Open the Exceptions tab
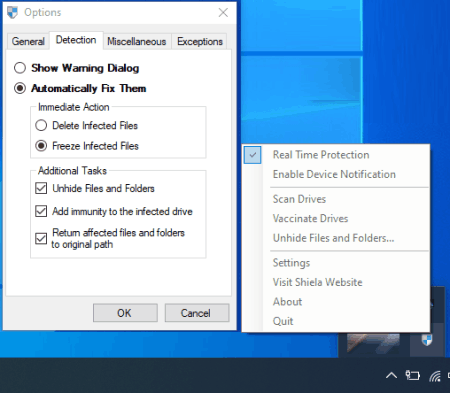Image resolution: width=450 pixels, height=393 pixels. pos(200,41)
